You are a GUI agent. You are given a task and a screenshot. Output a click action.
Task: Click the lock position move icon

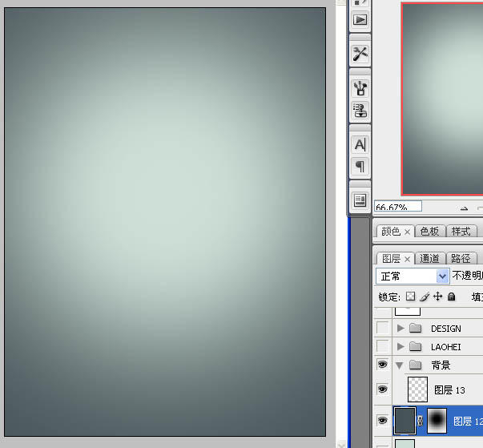tap(438, 297)
